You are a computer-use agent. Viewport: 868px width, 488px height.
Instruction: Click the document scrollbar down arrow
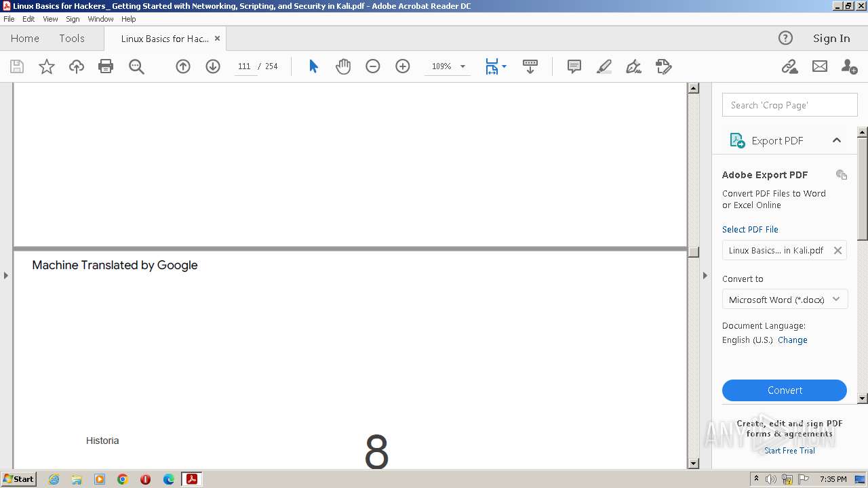[693, 464]
